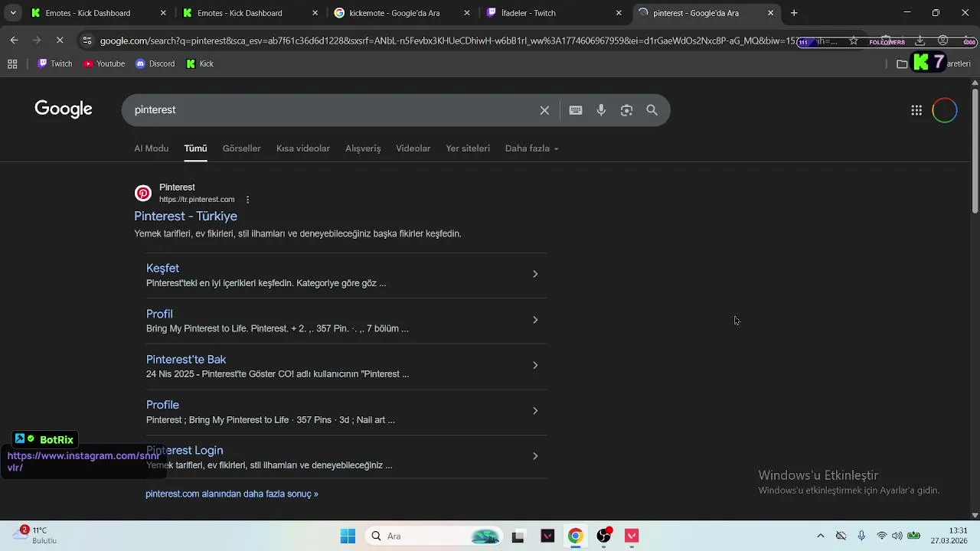Expand the Pinterest'te Bak row chevron
Screen dimensions: 980x551
click(535, 365)
